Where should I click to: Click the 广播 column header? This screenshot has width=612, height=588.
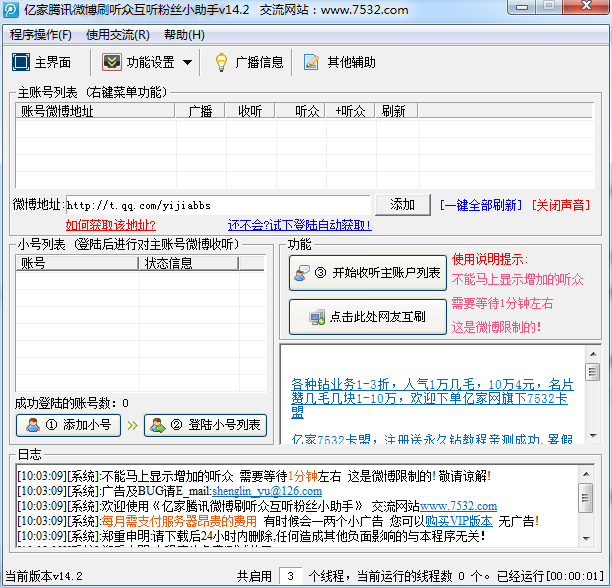point(200,111)
